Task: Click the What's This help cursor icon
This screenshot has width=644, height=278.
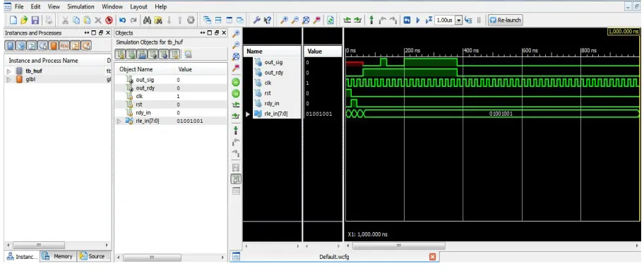Action: pos(268,20)
